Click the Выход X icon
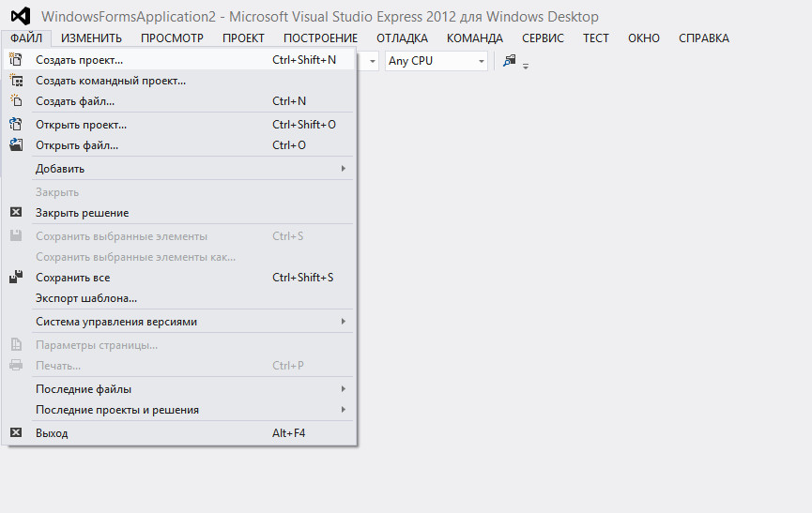Viewport: 812px width, 513px height. pyautogui.click(x=16, y=432)
